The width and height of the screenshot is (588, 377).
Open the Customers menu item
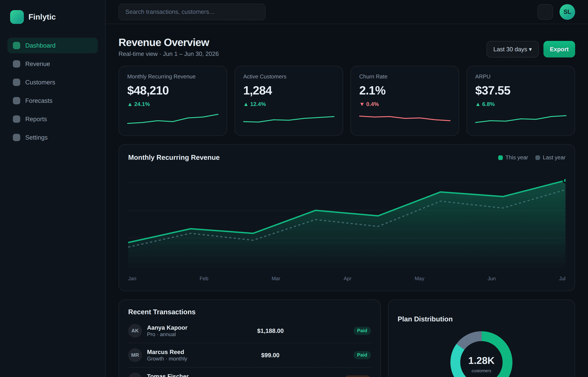coord(53,82)
